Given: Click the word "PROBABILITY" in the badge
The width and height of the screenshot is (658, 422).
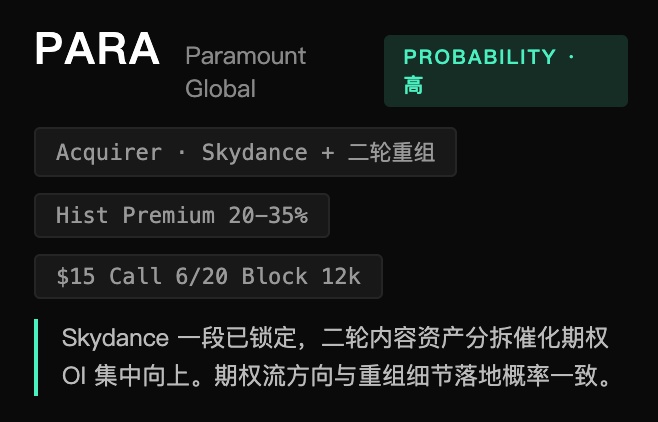Looking at the screenshot, I should (x=479, y=57).
